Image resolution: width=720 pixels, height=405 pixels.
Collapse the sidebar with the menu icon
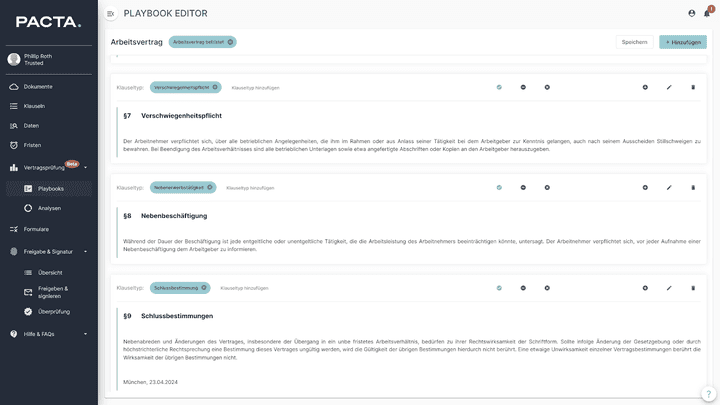click(110, 13)
